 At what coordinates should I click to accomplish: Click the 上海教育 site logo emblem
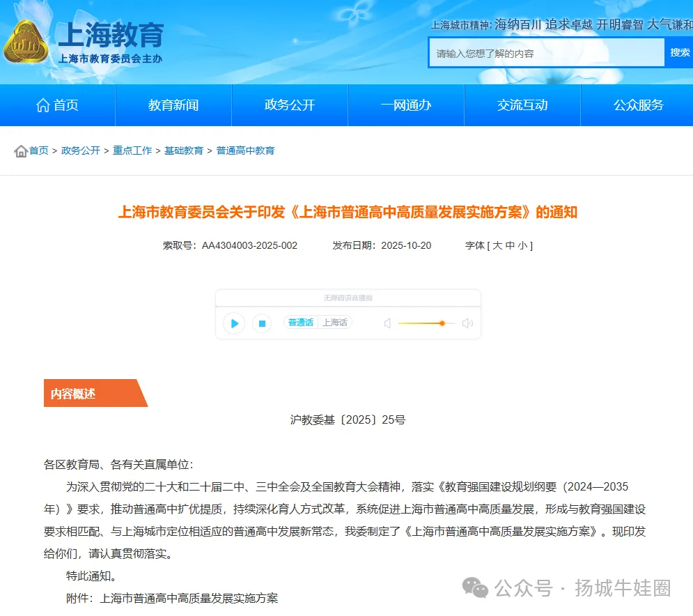click(x=27, y=42)
